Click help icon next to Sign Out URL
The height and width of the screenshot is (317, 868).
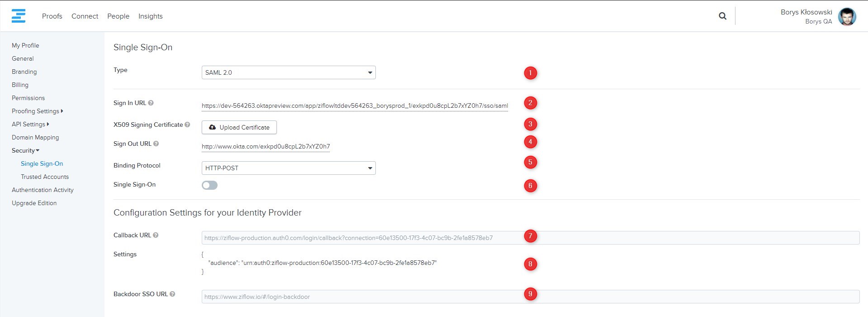point(156,144)
